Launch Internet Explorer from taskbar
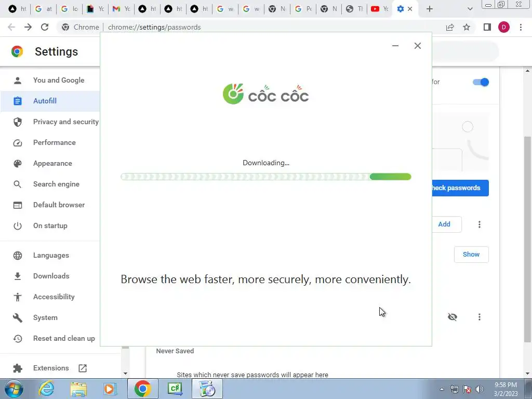Image resolution: width=532 pixels, height=399 pixels. [46, 389]
